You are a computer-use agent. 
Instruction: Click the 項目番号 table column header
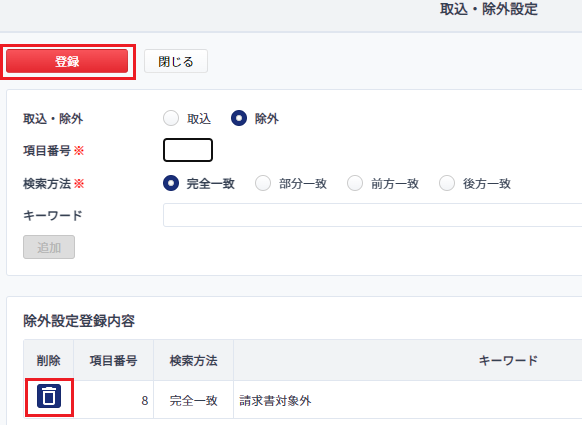pyautogui.click(x=114, y=360)
